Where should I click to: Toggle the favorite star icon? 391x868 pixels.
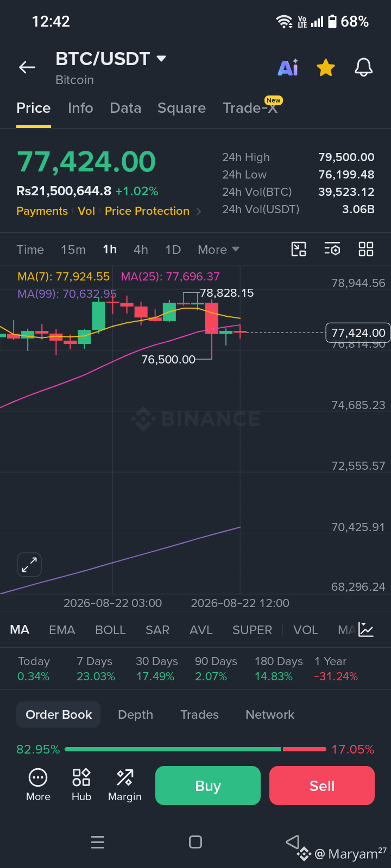pos(326,68)
